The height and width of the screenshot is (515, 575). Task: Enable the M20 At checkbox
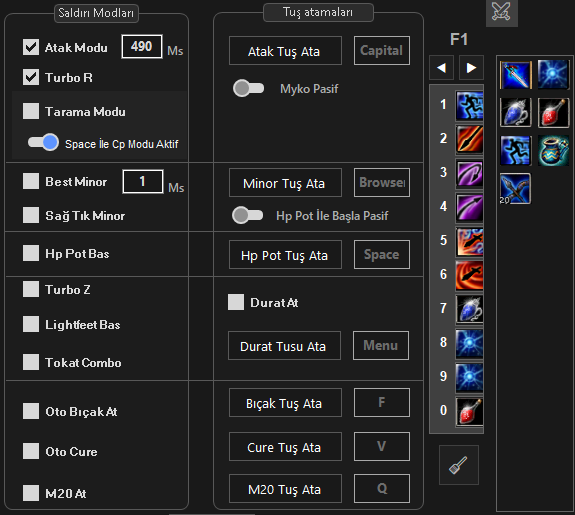click(31, 493)
